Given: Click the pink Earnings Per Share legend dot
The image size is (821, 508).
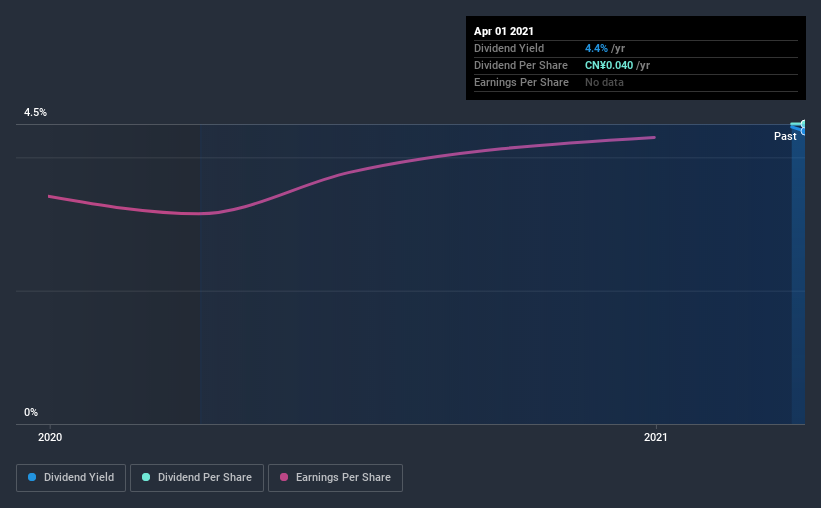Looking at the screenshot, I should 284,477.
